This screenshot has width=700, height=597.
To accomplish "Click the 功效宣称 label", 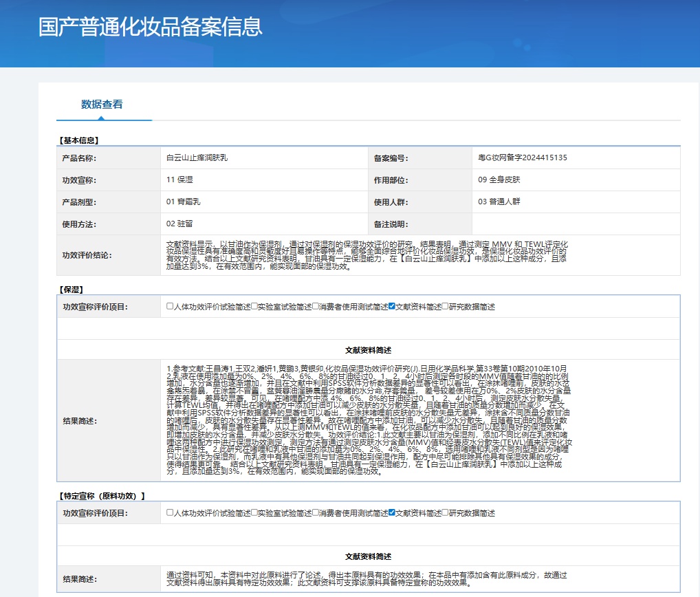I will click(79, 180).
